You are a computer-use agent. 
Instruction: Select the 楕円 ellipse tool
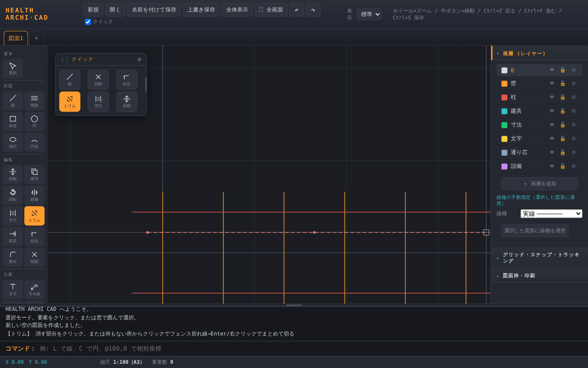pos(13,142)
